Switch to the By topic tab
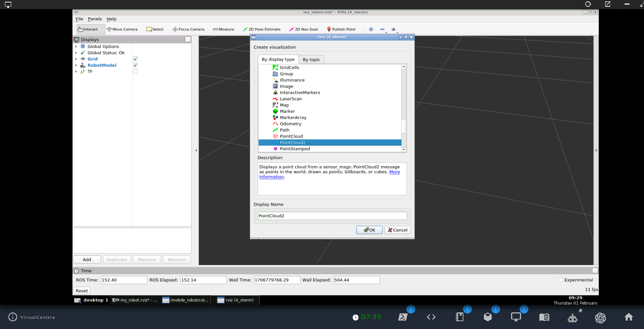This screenshot has height=329, width=644. [311, 60]
